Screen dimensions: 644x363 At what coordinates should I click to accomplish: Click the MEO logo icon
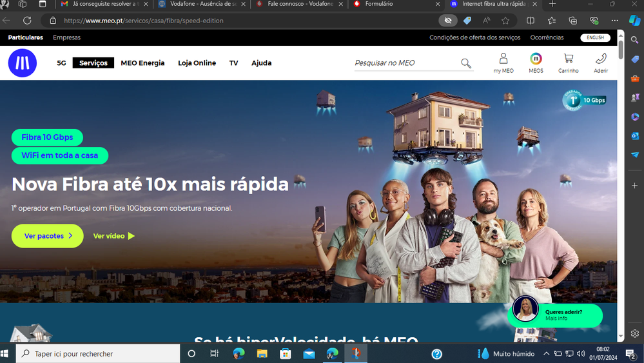[x=23, y=63]
